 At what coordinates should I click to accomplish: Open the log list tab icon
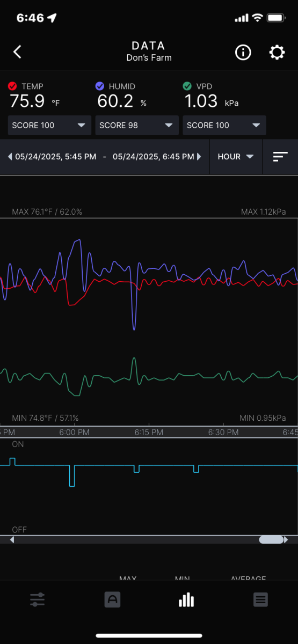(260, 599)
